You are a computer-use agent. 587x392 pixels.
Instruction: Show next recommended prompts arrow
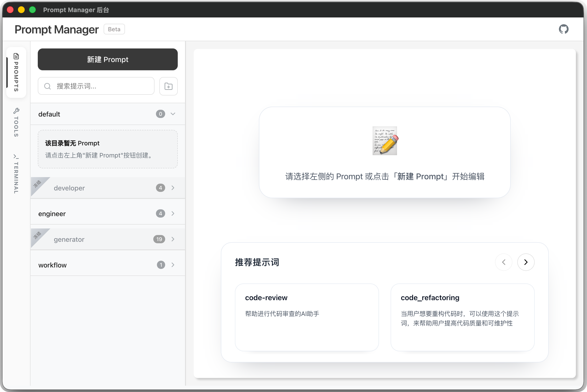(525, 262)
